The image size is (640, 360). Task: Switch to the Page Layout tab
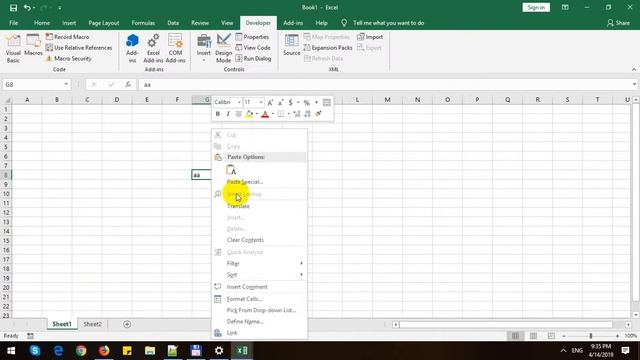click(104, 23)
